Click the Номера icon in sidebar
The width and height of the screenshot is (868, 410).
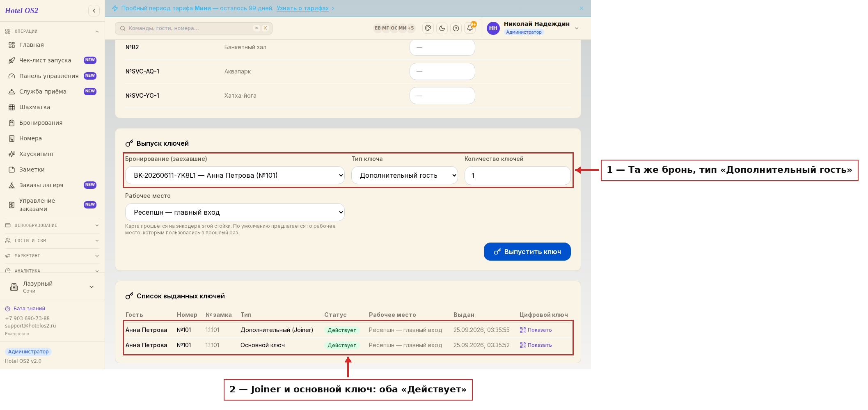[x=12, y=138]
